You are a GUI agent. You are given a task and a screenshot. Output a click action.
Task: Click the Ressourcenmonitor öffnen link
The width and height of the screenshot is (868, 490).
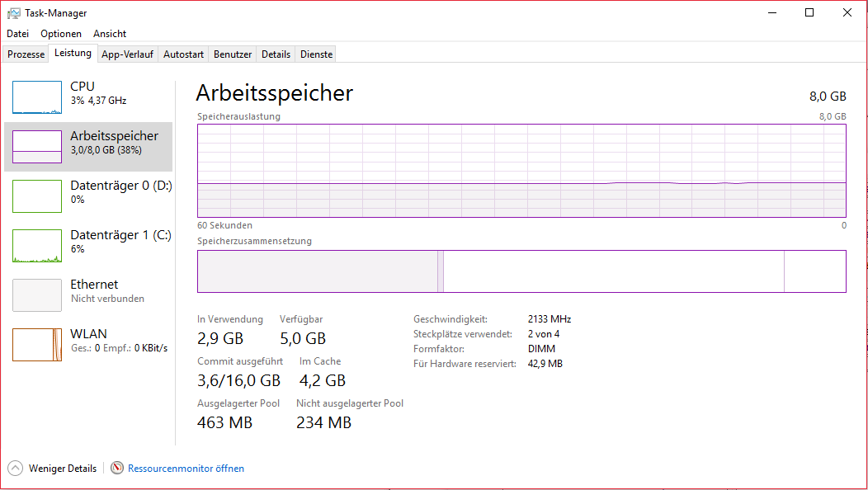[186, 469]
